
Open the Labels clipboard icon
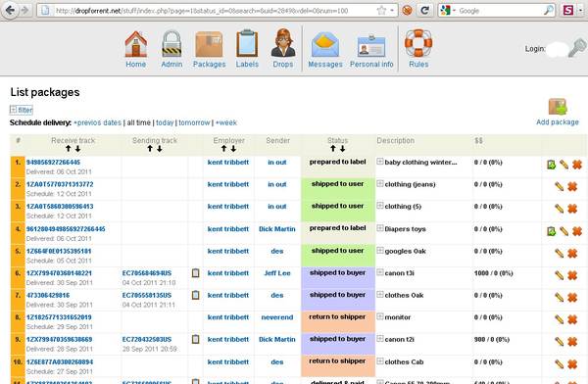(247, 43)
